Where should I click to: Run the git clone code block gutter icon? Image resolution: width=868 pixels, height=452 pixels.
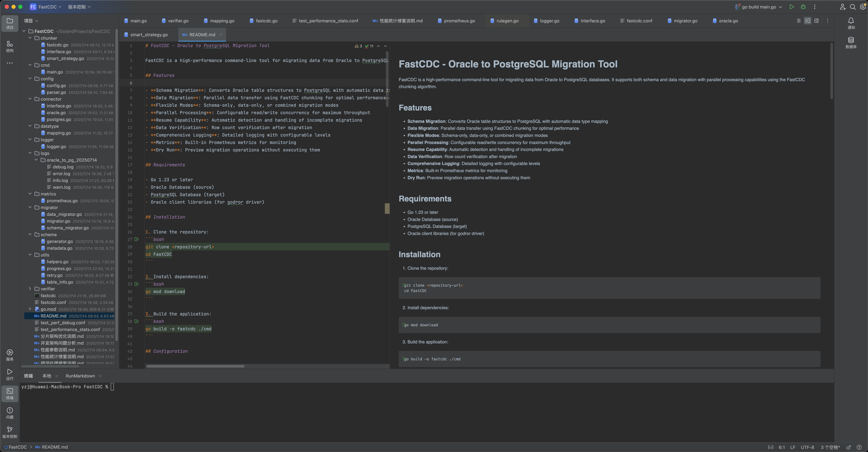pyautogui.click(x=136, y=240)
